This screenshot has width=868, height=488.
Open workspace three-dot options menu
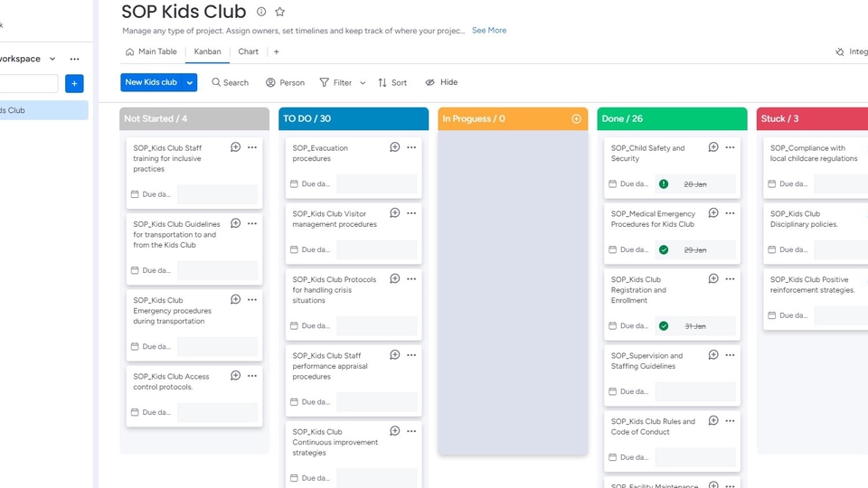75,60
